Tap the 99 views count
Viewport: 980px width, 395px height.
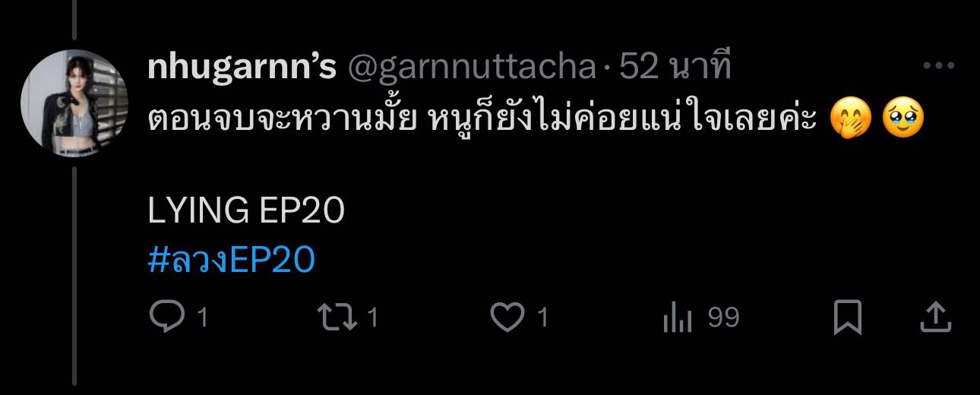[723, 318]
